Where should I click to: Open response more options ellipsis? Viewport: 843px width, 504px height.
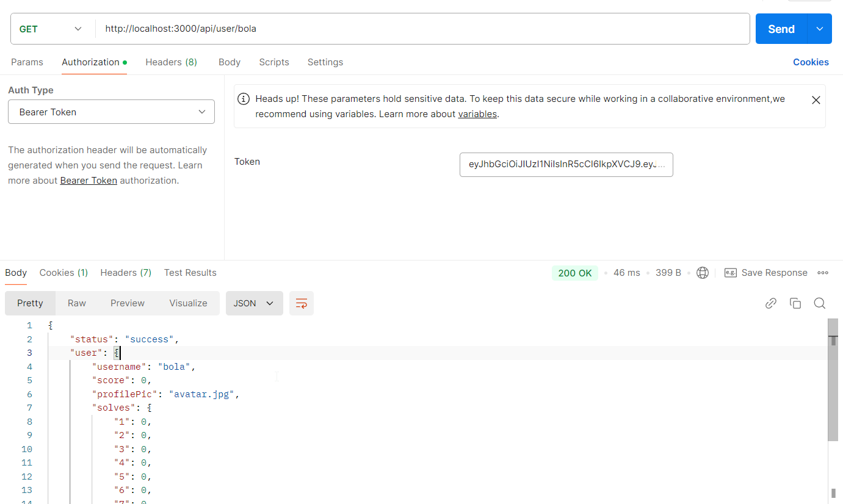click(x=823, y=273)
